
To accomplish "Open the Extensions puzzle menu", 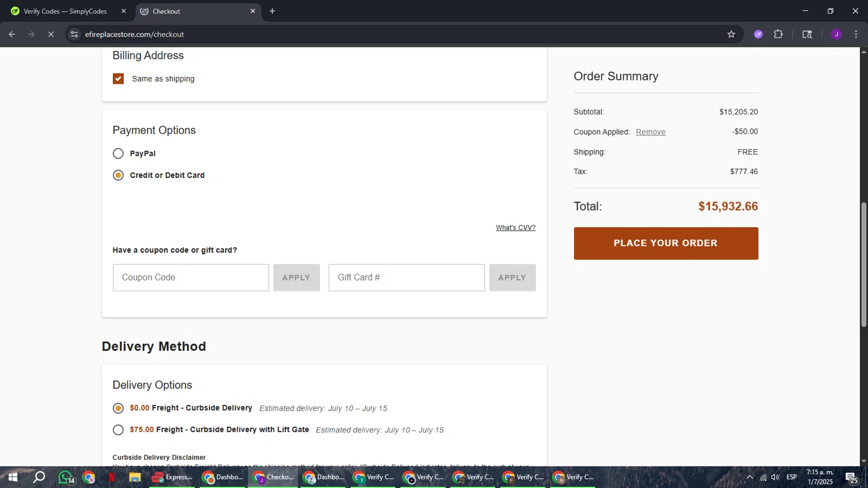I will click(778, 34).
